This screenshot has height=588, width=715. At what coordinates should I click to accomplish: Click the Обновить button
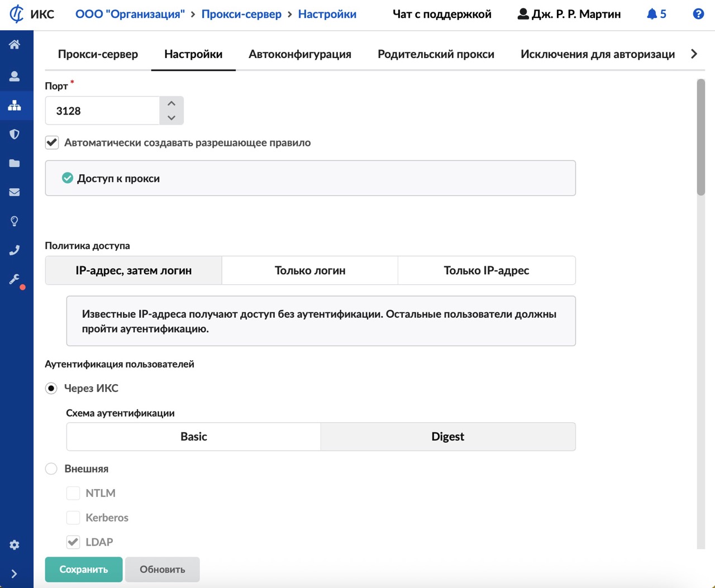coord(162,570)
